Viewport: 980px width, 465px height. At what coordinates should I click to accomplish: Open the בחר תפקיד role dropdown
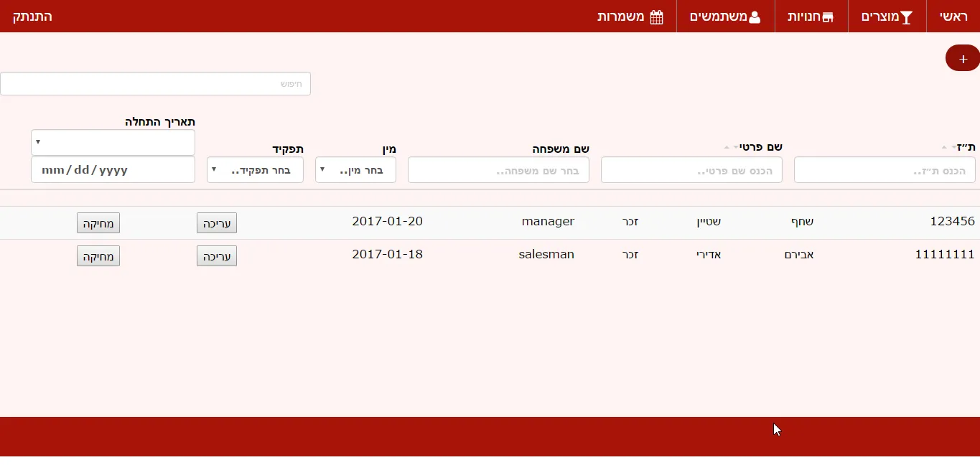[255, 170]
